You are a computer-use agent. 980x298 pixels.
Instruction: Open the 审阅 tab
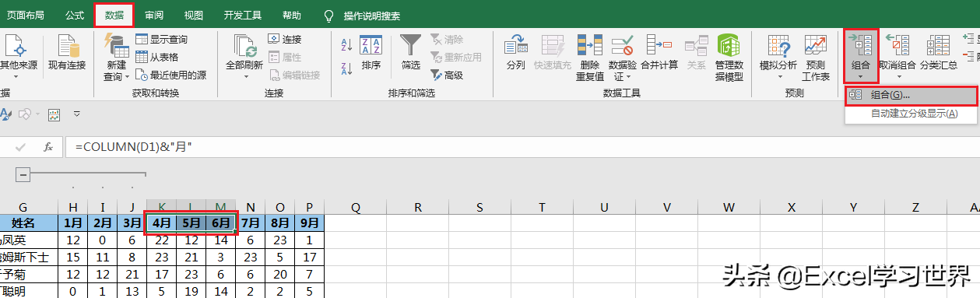point(154,15)
